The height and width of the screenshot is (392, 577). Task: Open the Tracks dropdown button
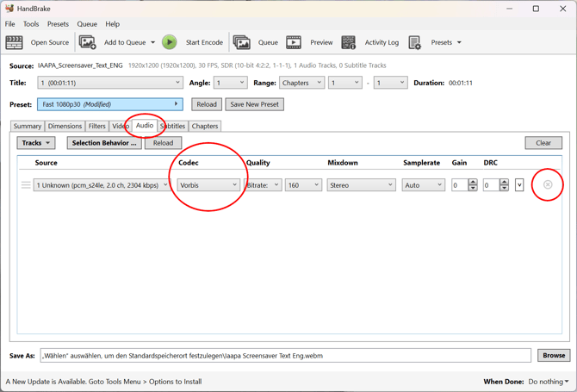click(x=36, y=143)
